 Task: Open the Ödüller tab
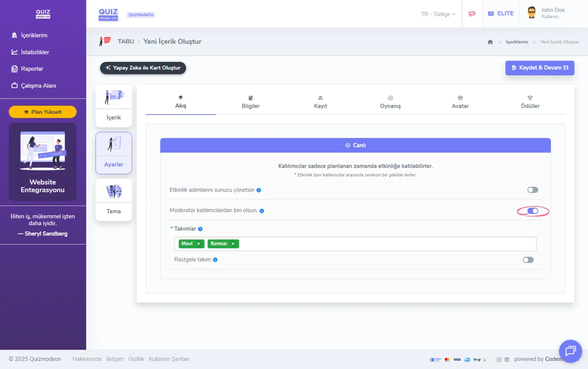coord(530,103)
